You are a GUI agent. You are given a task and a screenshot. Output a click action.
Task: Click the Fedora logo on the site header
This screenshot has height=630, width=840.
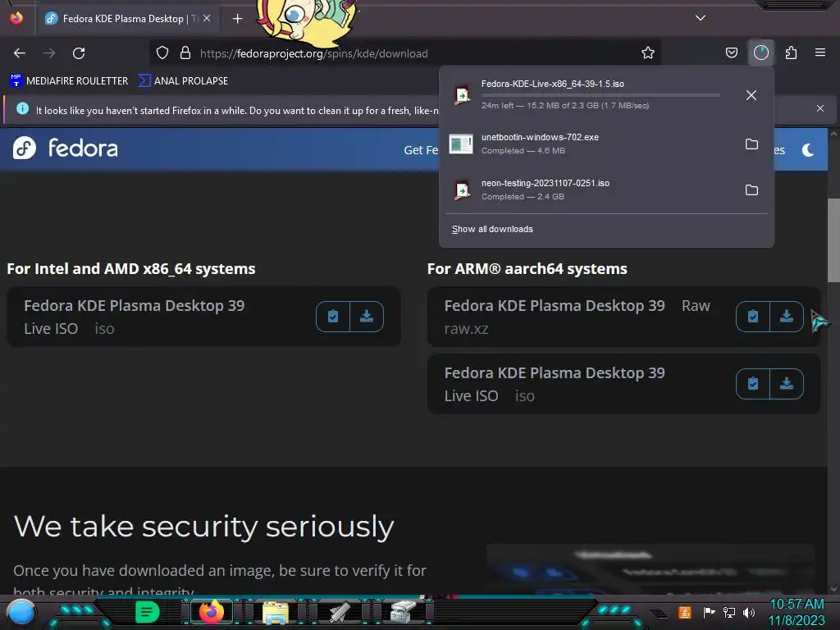point(66,148)
